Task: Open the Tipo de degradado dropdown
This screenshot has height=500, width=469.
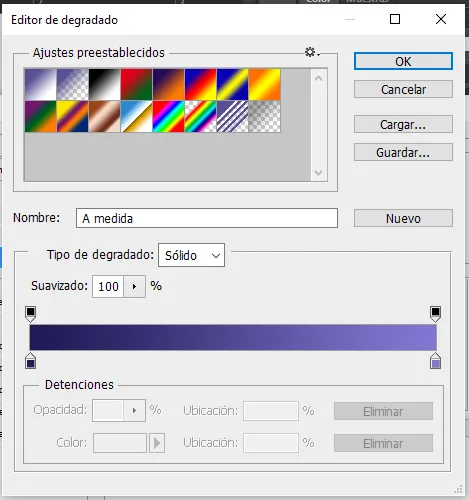Action: point(191,255)
